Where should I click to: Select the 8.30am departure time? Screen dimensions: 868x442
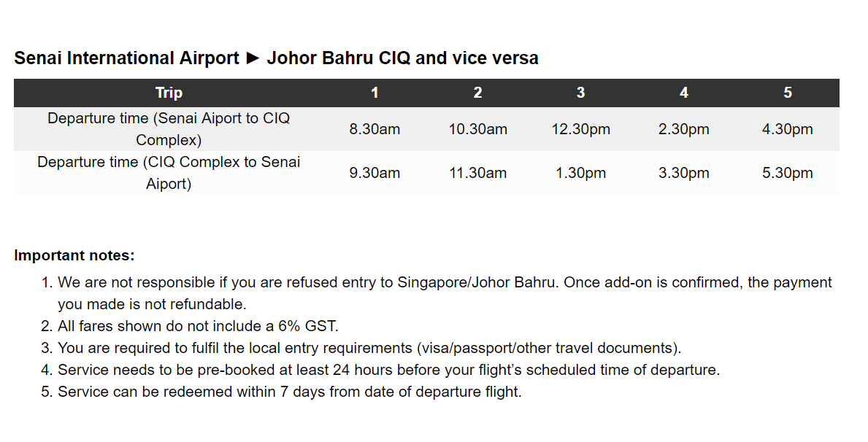tap(375, 129)
